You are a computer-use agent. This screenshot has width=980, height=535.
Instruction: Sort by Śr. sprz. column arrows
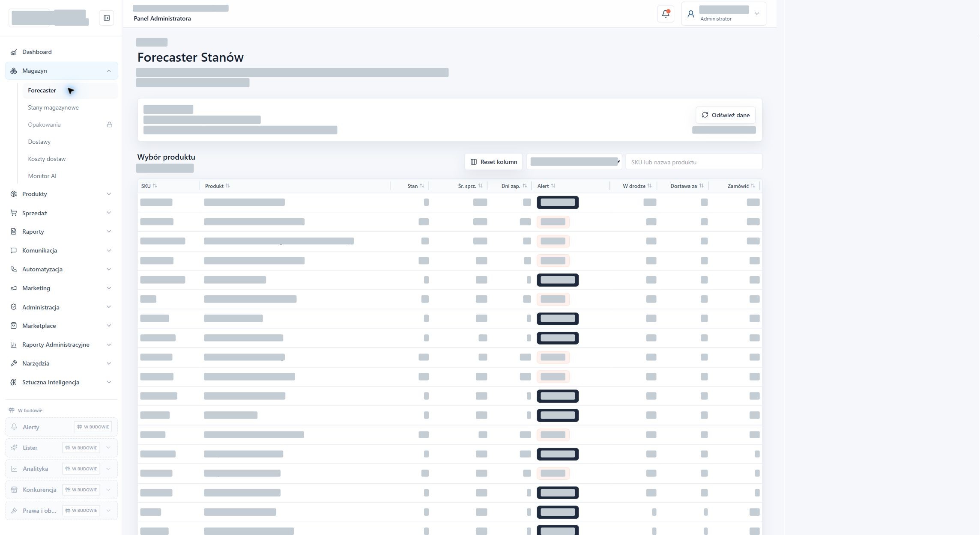click(x=481, y=186)
